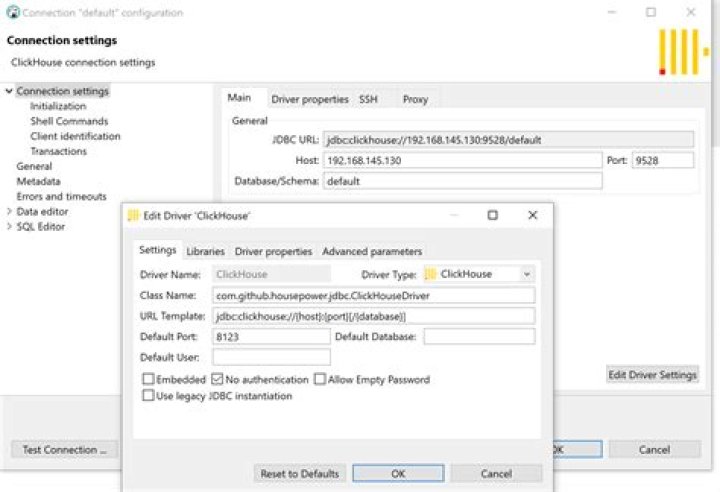The width and height of the screenshot is (720, 492).
Task: Click the Default Database field
Action: click(x=479, y=337)
